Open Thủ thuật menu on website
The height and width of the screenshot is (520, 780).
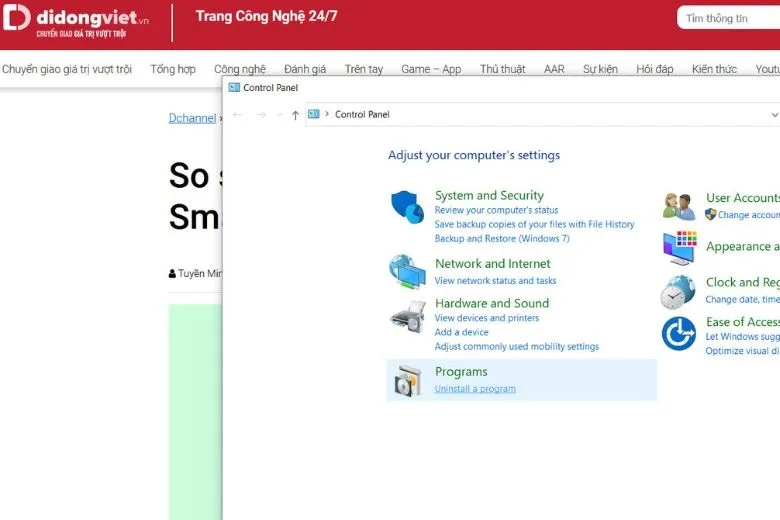[502, 69]
